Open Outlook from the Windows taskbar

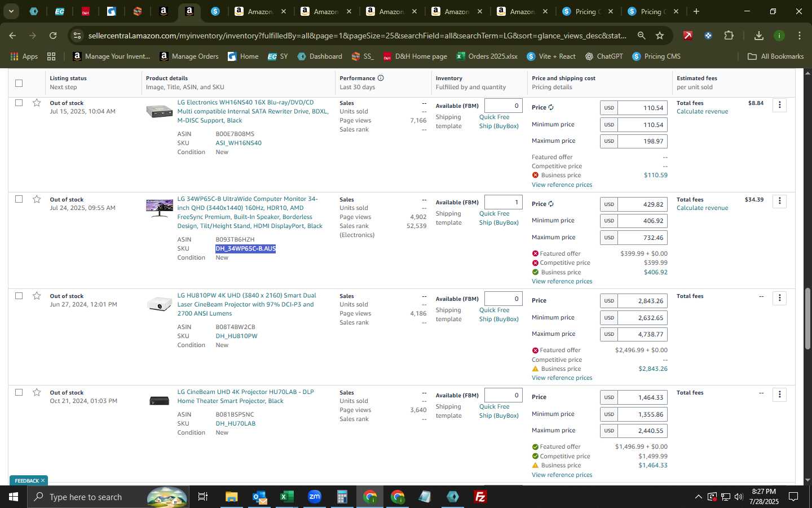pos(259,497)
